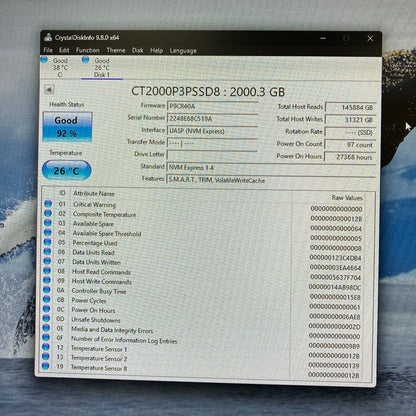Click the CrystalDiskInfo app icon in title bar
The width and height of the screenshot is (416, 416).
pyautogui.click(x=48, y=37)
